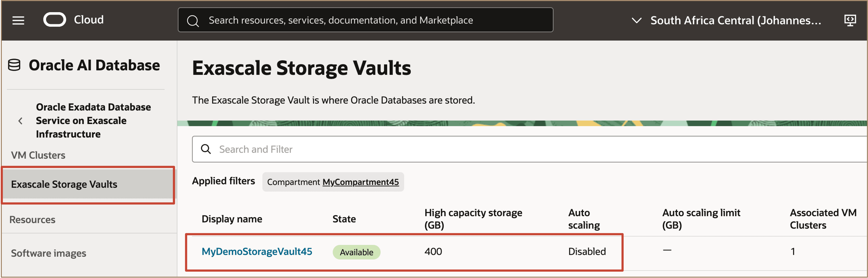
Task: Click the Oracle AI Database icon
Action: (14, 65)
